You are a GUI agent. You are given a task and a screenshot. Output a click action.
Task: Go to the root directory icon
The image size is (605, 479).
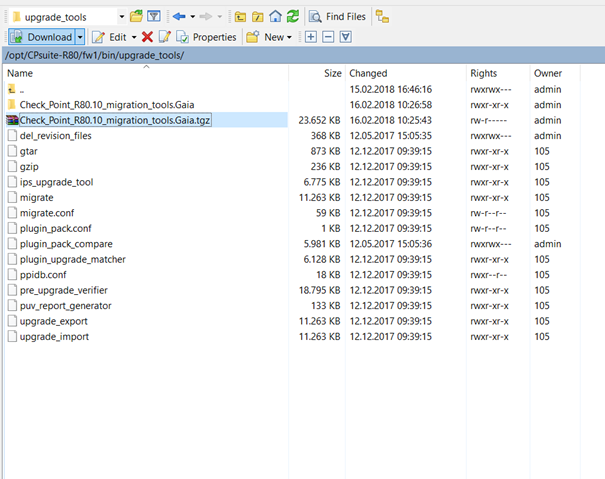coord(257,17)
